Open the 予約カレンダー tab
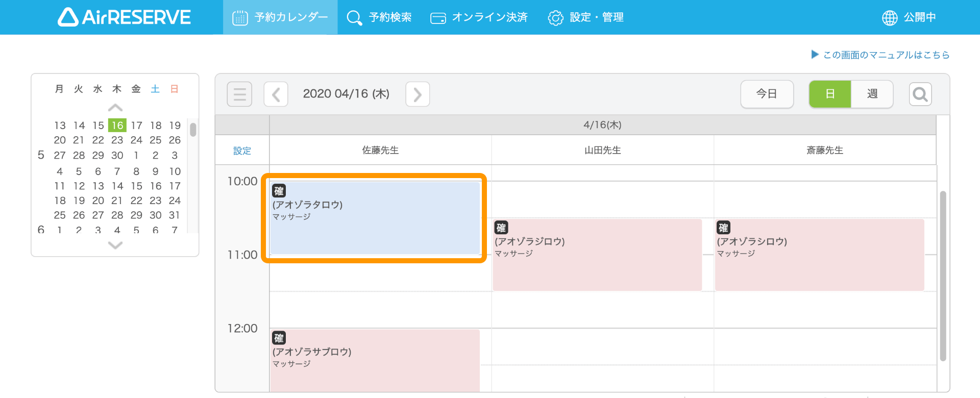 [280, 17]
